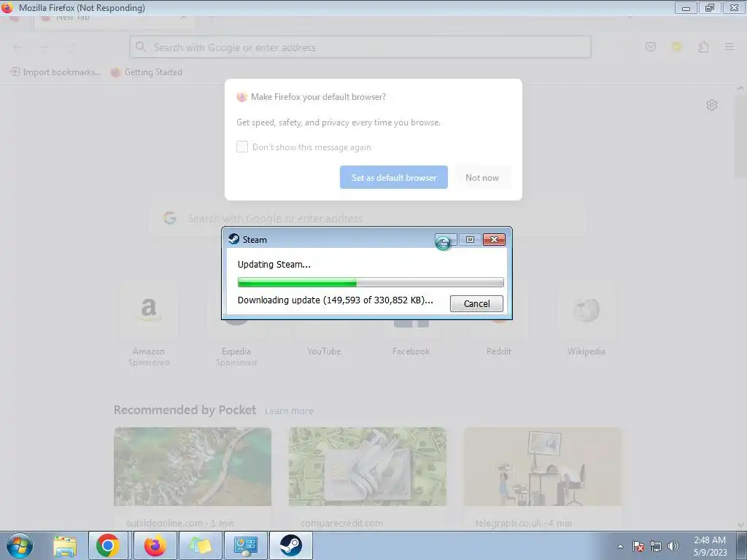The image size is (747, 560).
Task: Click the Steam logo in dialog title
Action: point(233,239)
